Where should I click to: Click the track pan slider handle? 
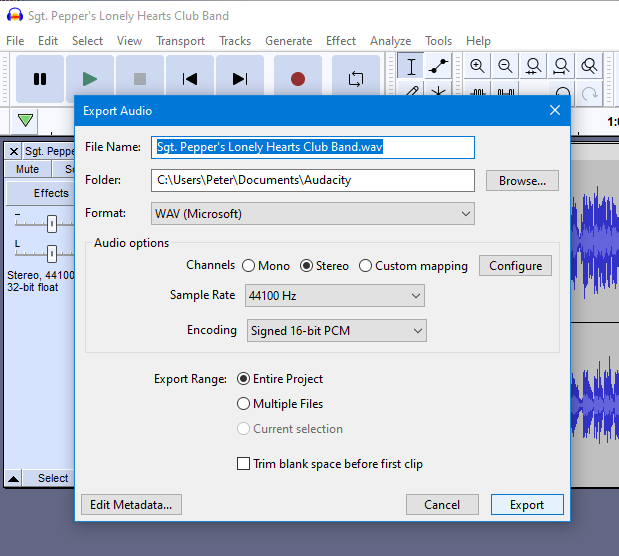click(52, 254)
